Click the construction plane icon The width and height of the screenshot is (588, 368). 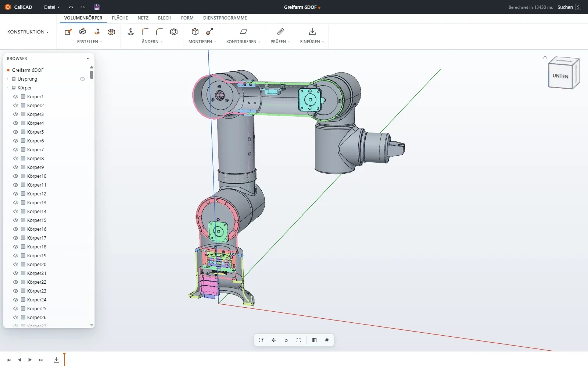[x=243, y=32]
